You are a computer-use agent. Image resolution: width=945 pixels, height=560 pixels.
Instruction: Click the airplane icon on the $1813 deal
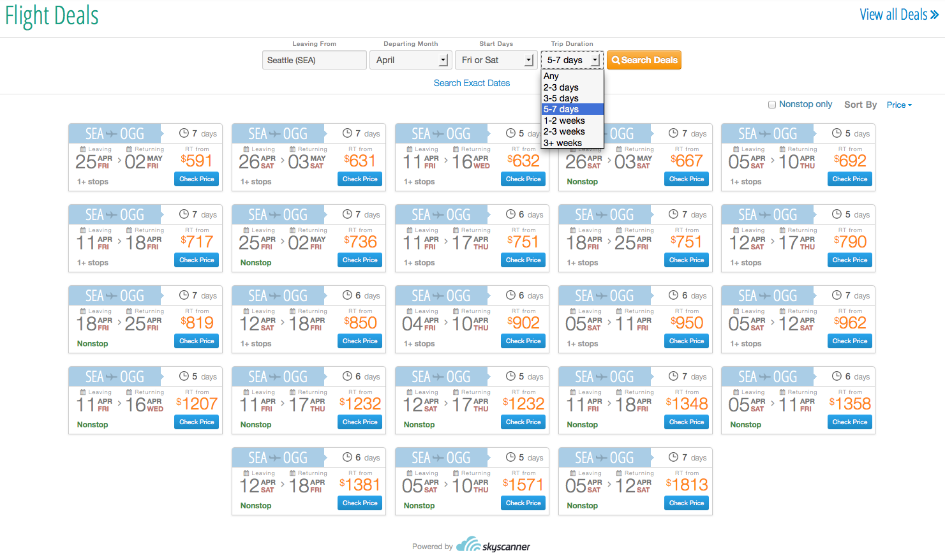pos(602,458)
